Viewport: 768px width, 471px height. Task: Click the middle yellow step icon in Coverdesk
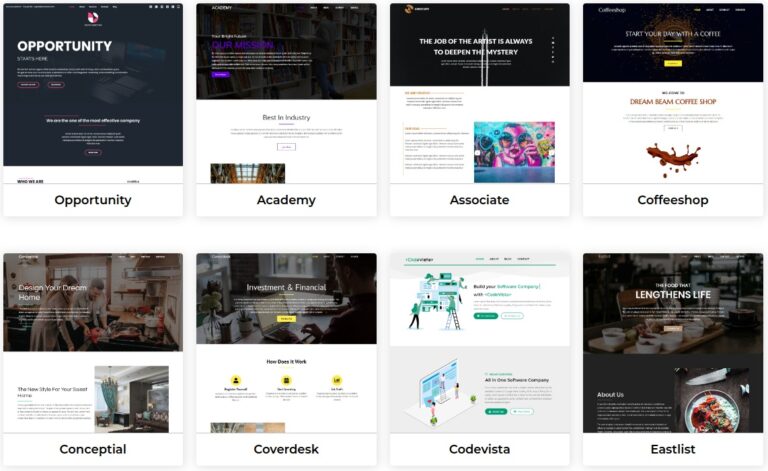tap(286, 381)
